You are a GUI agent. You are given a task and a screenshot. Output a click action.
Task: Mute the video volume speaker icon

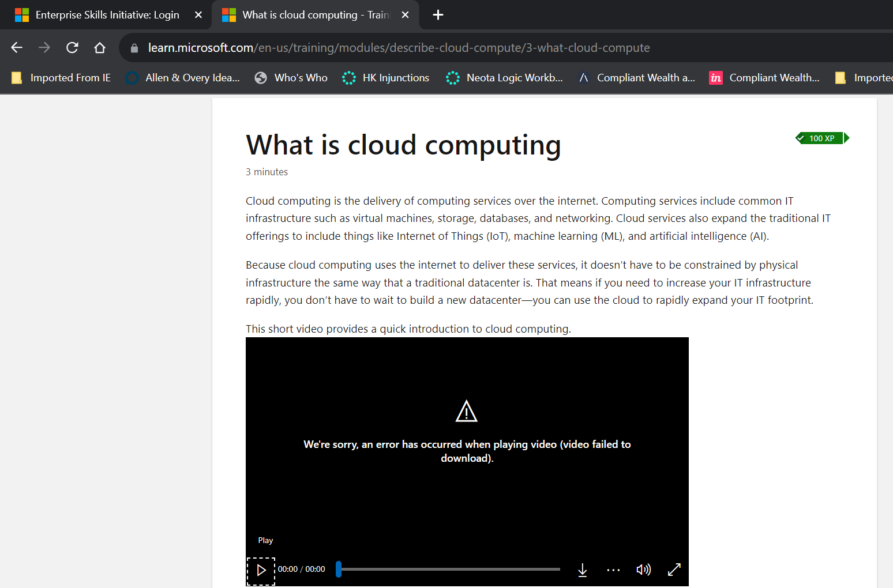(643, 570)
